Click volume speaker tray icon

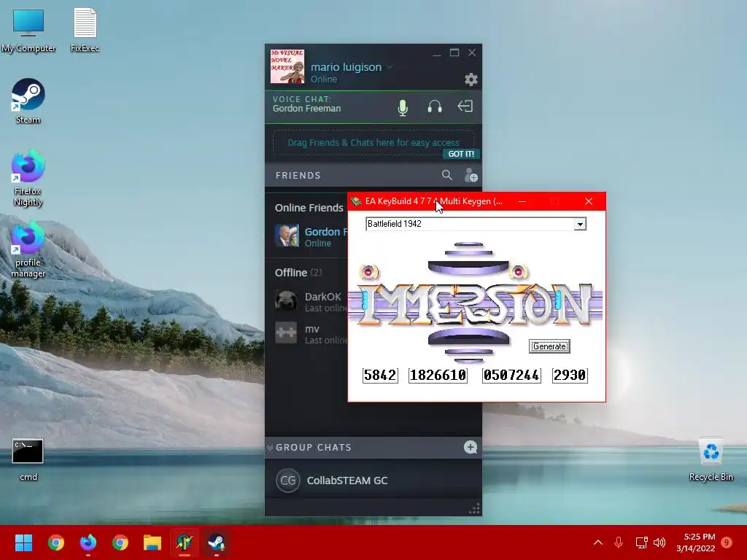659,542
